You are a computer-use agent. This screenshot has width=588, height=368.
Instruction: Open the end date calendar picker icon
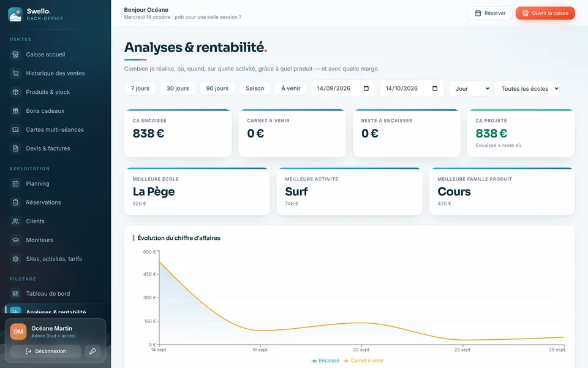[x=435, y=88]
